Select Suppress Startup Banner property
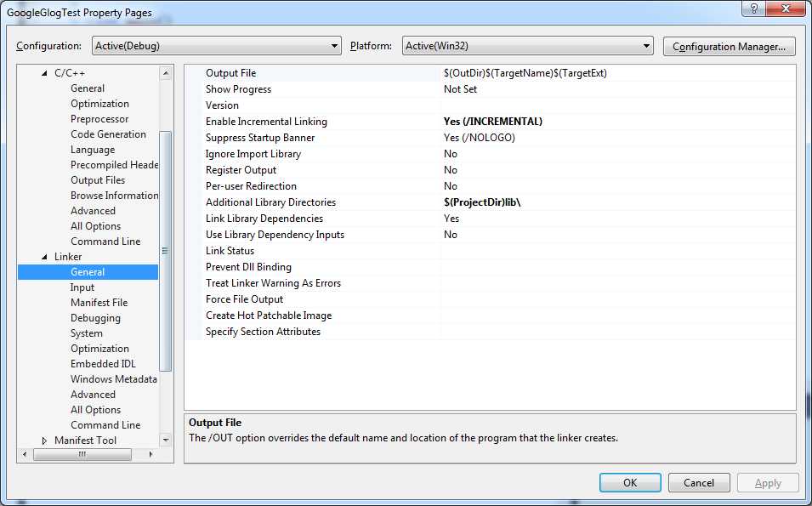 (x=260, y=138)
